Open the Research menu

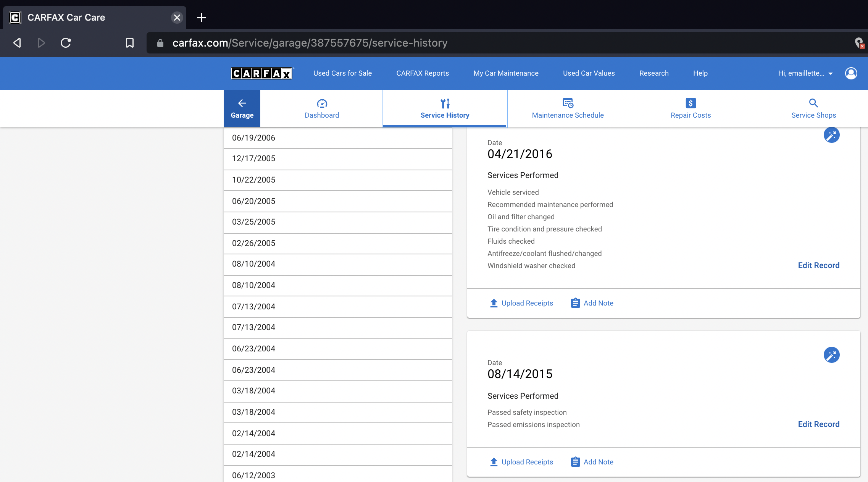click(654, 73)
